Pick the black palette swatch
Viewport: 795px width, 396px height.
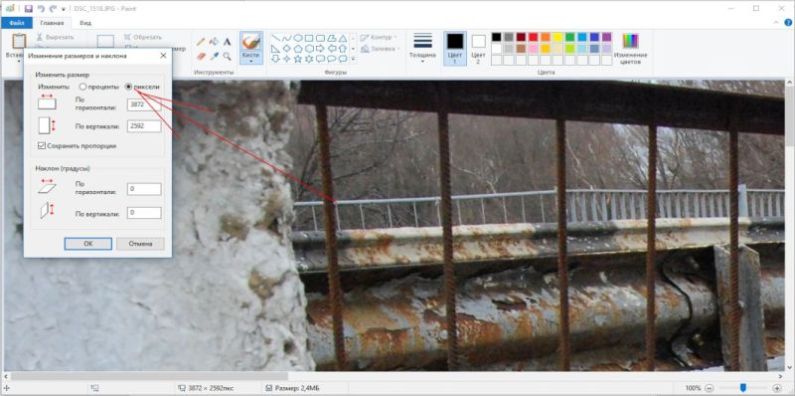[496, 37]
